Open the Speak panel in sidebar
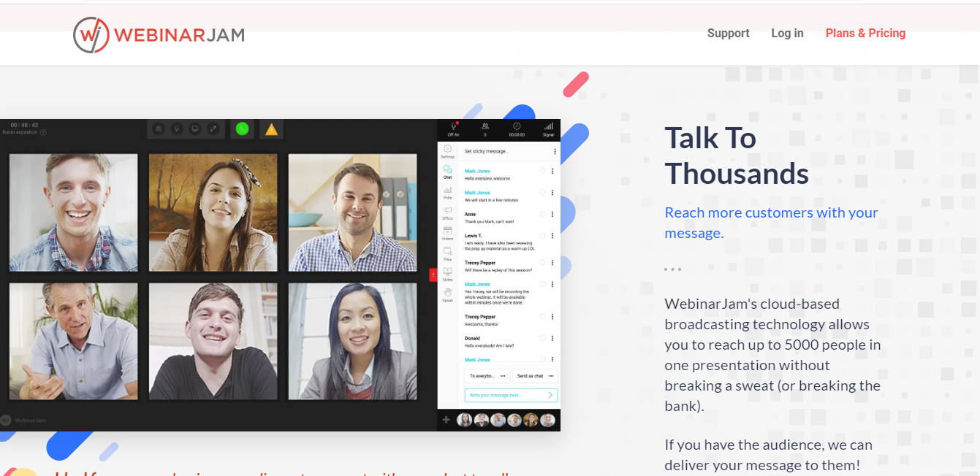This screenshot has height=476, width=980. [448, 295]
